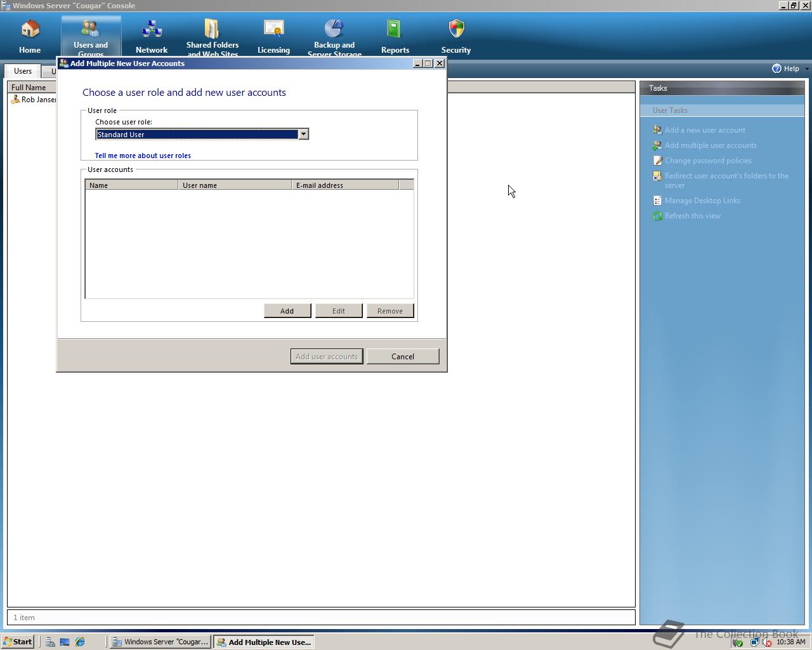This screenshot has width=812, height=650.
Task: Click the Add button in User accounts
Action: click(x=287, y=311)
